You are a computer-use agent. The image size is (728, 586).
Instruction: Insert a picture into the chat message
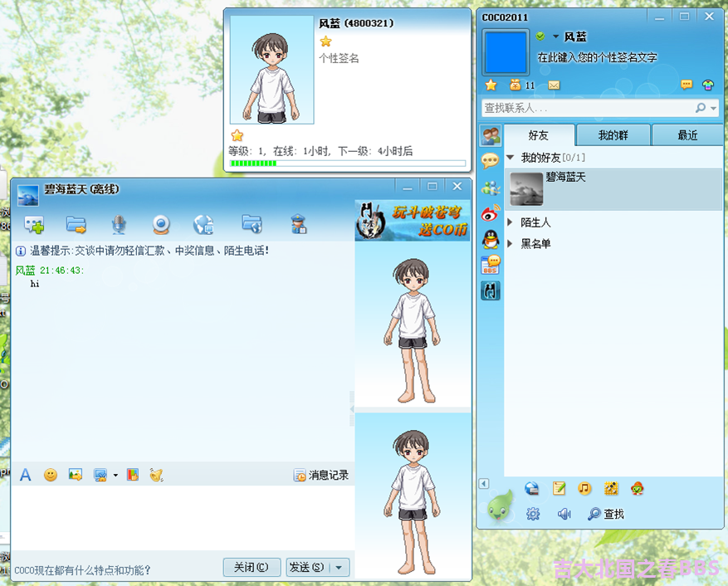[x=76, y=475]
